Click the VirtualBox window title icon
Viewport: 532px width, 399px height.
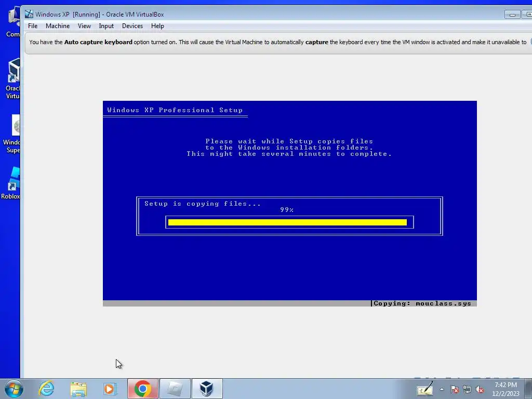tap(29, 14)
